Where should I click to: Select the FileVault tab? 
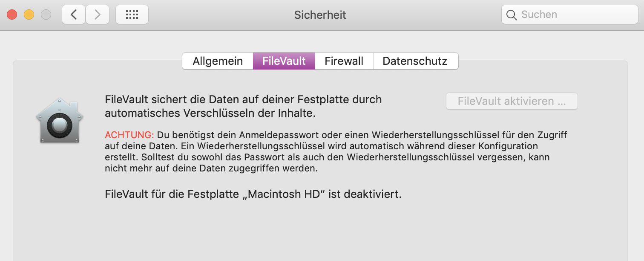pyautogui.click(x=284, y=61)
